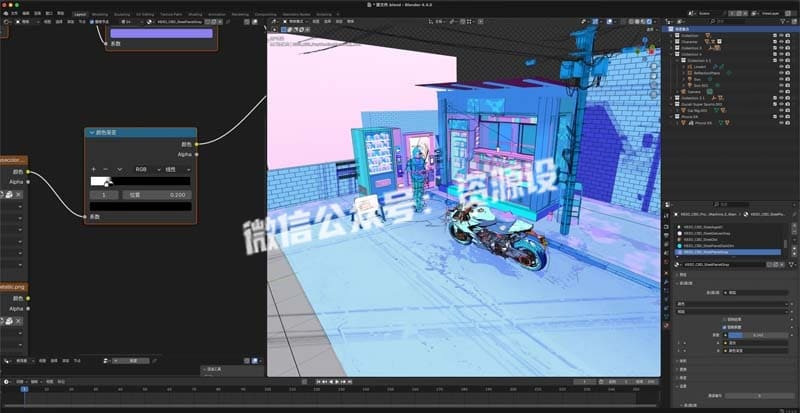Screen dimensions: 800x413
Task: Browse materials with node header sphere icon
Action: [x=150, y=22]
